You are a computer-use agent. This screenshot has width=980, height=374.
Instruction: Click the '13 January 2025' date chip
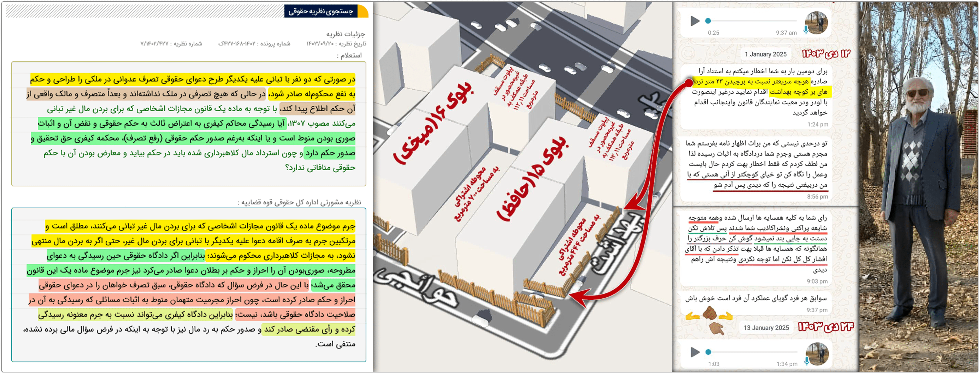pyautogui.click(x=766, y=328)
